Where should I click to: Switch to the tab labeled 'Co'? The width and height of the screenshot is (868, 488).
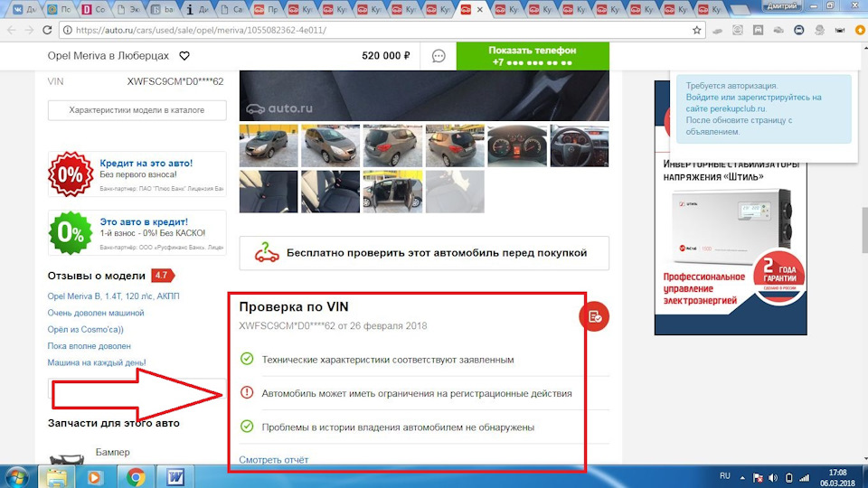pos(92,9)
